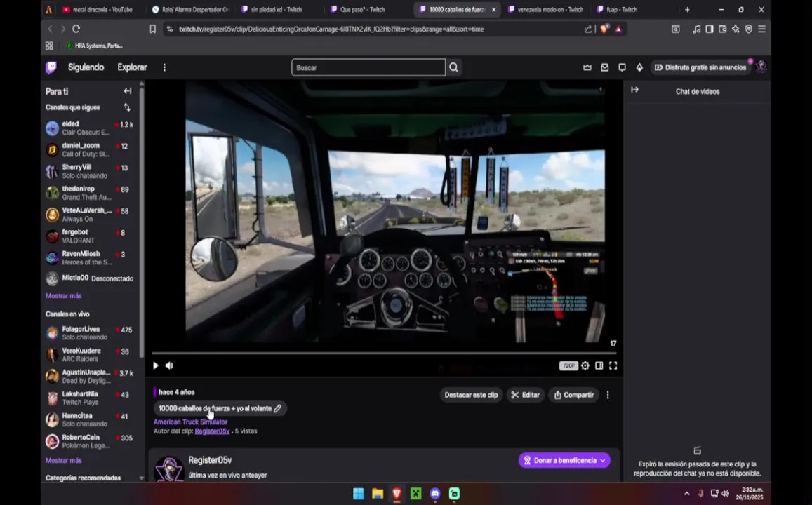The height and width of the screenshot is (505, 812).
Task: Open the Twitch notifications inbox icon
Action: [605, 67]
